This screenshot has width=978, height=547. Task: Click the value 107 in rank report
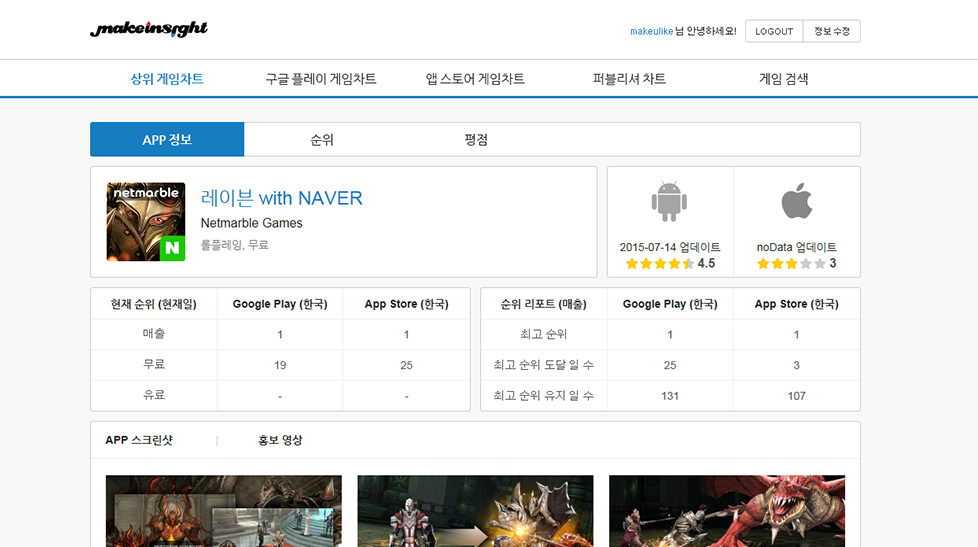796,395
